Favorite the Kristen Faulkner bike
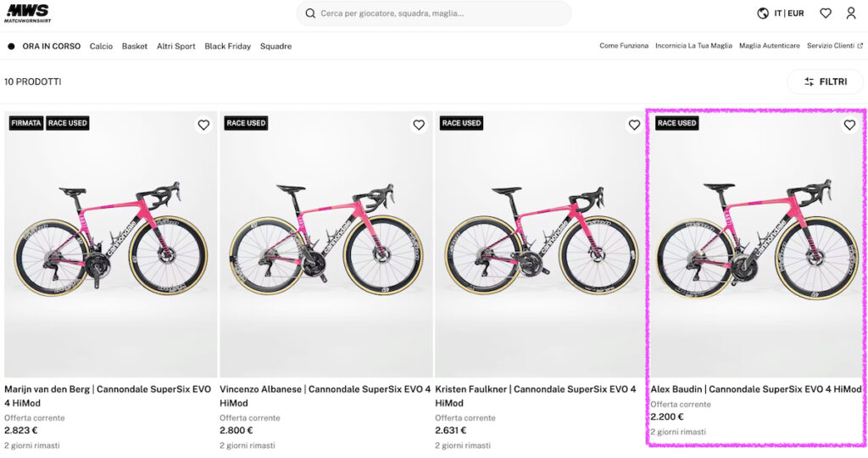 (x=634, y=125)
